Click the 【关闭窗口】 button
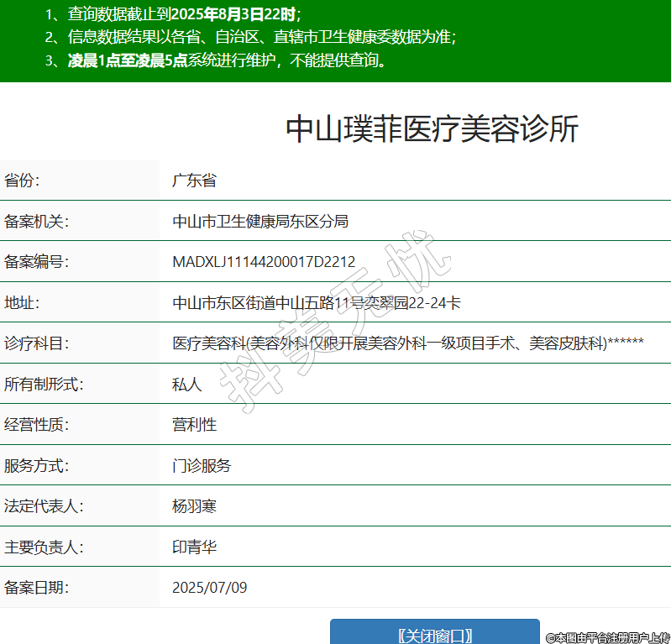Screen dimensions: 671x644 (x=434, y=634)
